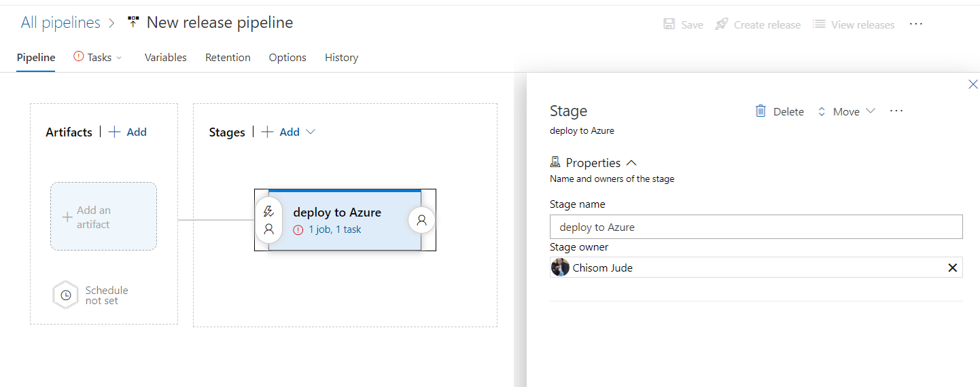This screenshot has height=387, width=980.
Task: Open the 1 job, 1 task link
Action: 334,229
